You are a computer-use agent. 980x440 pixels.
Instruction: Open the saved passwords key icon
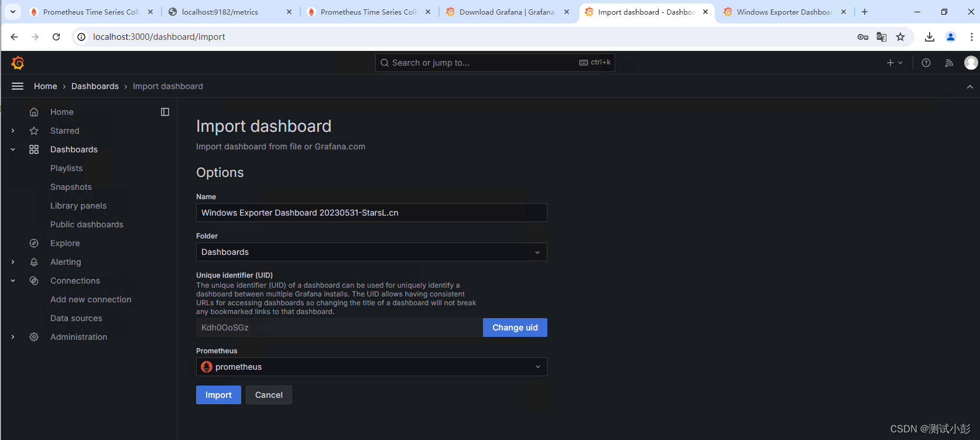[863, 37]
